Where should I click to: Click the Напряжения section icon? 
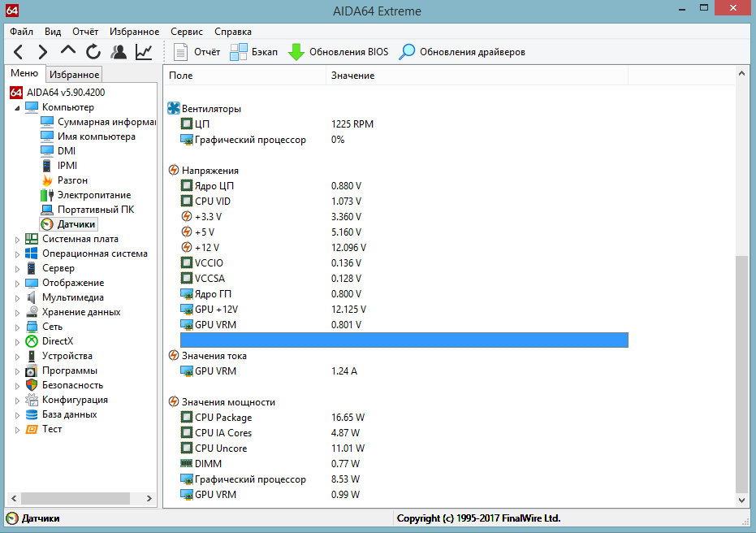pyautogui.click(x=174, y=171)
